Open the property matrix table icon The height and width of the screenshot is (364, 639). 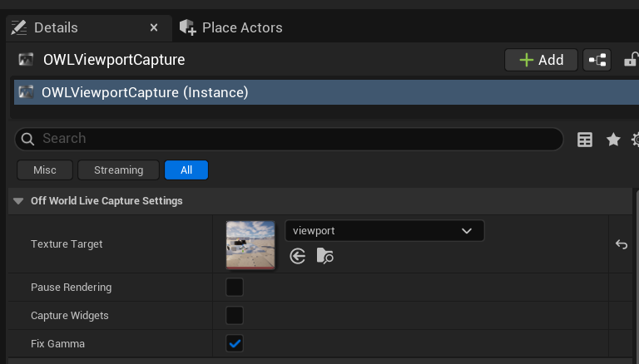[585, 140]
